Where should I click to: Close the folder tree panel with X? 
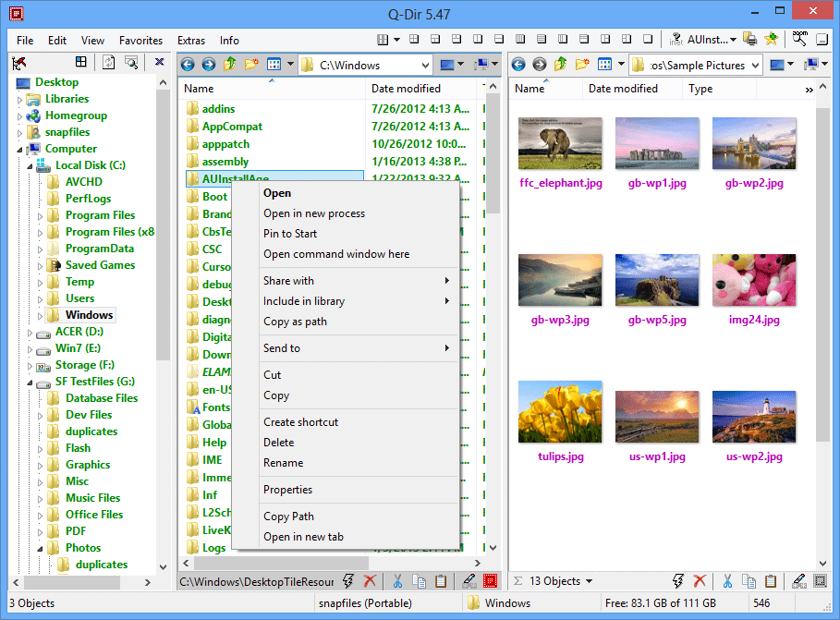(159, 62)
